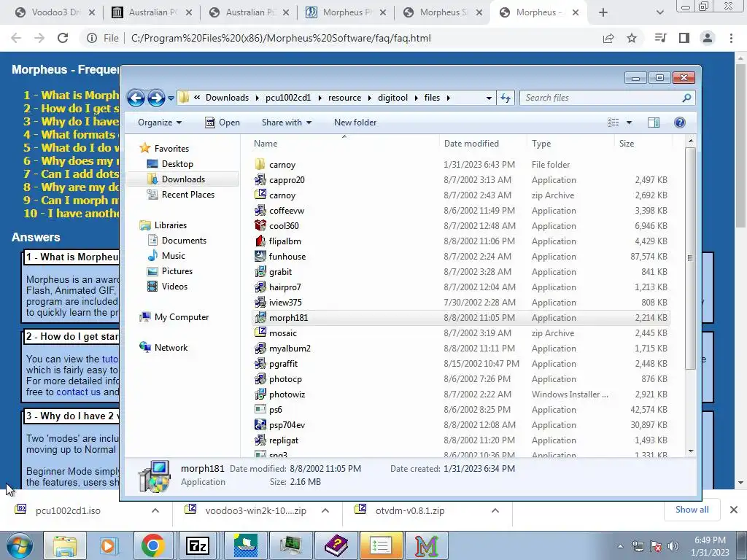Viewport: 747px width, 560px height.
Task: Click the Explorer help question mark icon
Action: click(679, 122)
